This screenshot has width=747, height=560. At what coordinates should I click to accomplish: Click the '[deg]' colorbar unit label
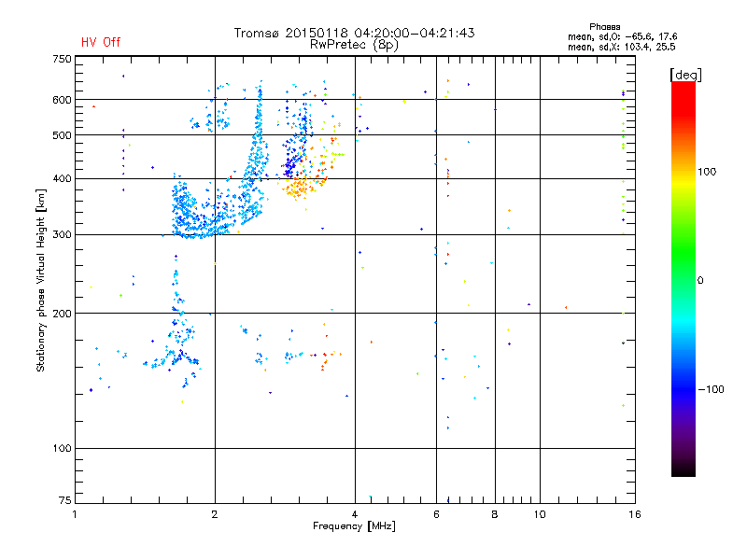click(x=685, y=75)
